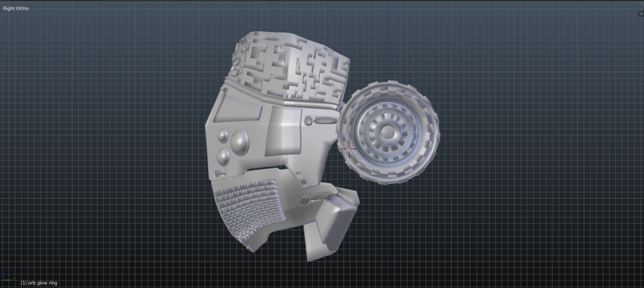Open the properties region plus tab
The image size is (644, 288).
(x=641, y=13)
